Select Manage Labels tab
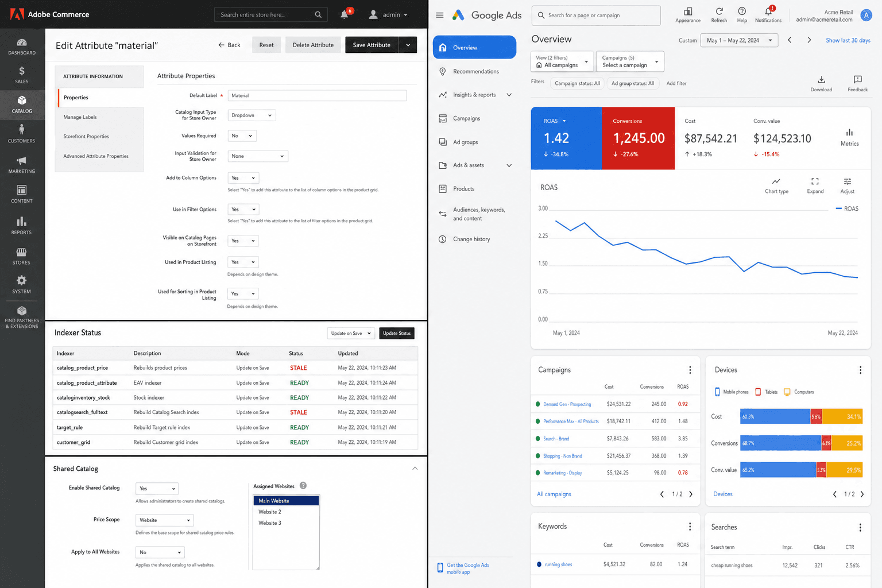Image resolution: width=882 pixels, height=588 pixels. (x=100, y=117)
